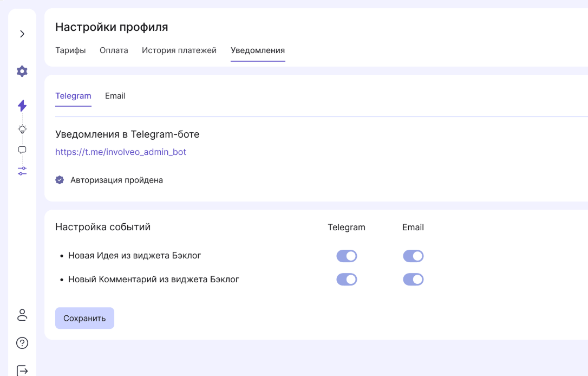Screen dimensions: 588x376
Task: Select the sliders configuration sidebar icon
Action: [22, 171]
